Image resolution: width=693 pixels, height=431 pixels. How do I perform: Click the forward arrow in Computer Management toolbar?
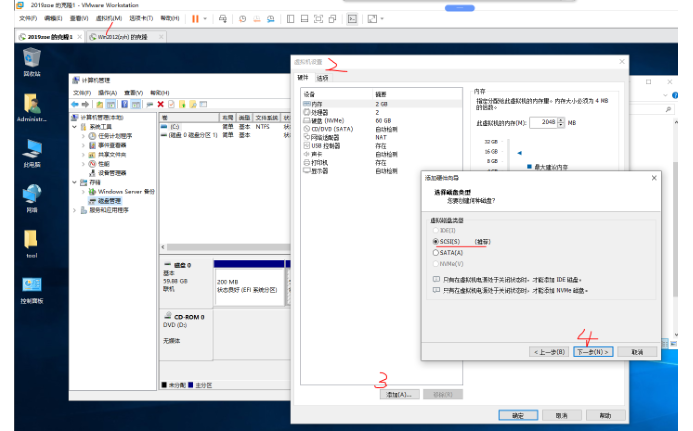coord(85,104)
